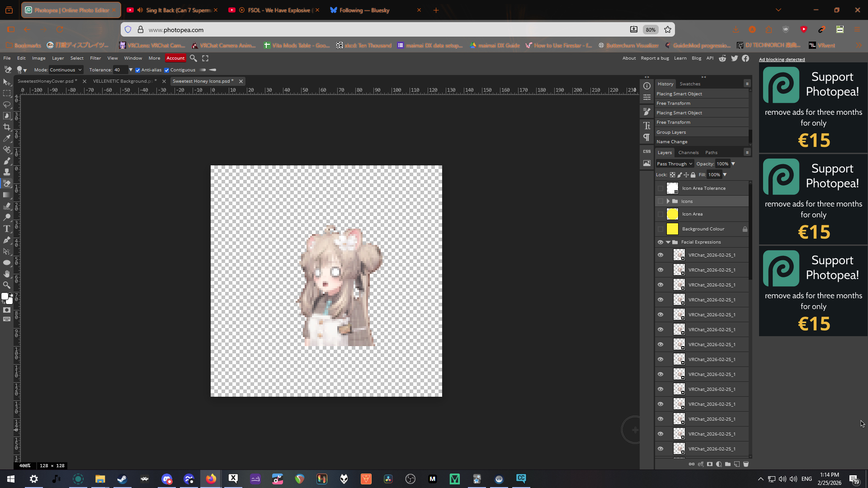Image resolution: width=868 pixels, height=488 pixels.
Task: Select the Lasso tool
Action: 7,104
